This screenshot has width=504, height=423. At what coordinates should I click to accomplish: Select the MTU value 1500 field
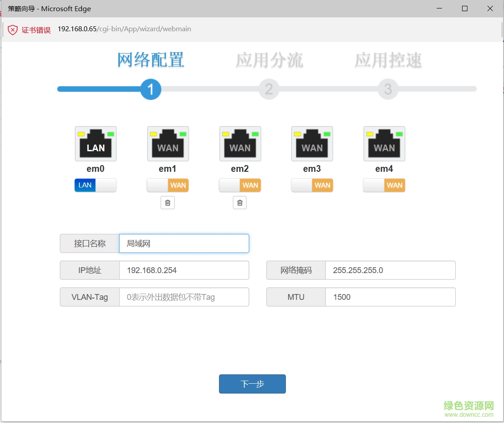(390, 297)
